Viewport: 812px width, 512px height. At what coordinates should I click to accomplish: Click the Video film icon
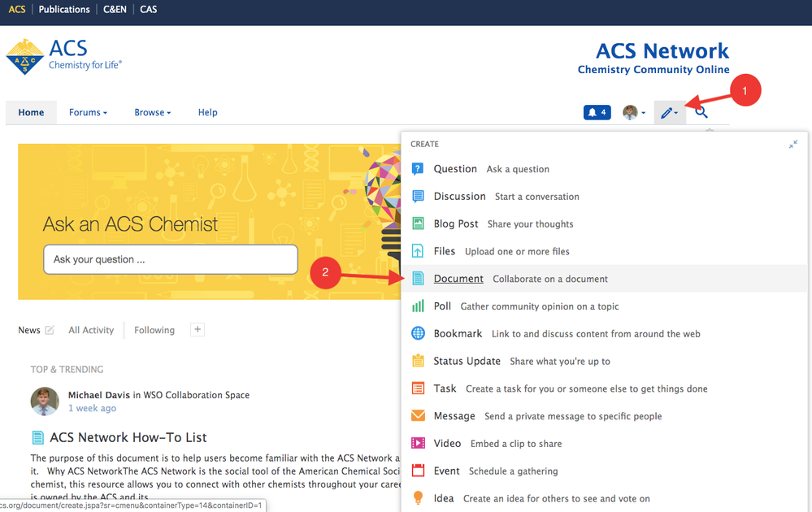coord(418,443)
